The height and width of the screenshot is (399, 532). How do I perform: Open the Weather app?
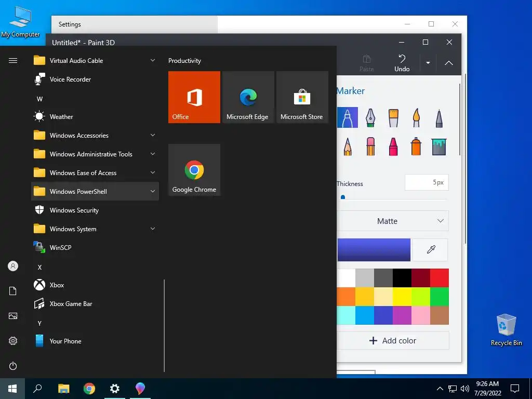pos(95,117)
